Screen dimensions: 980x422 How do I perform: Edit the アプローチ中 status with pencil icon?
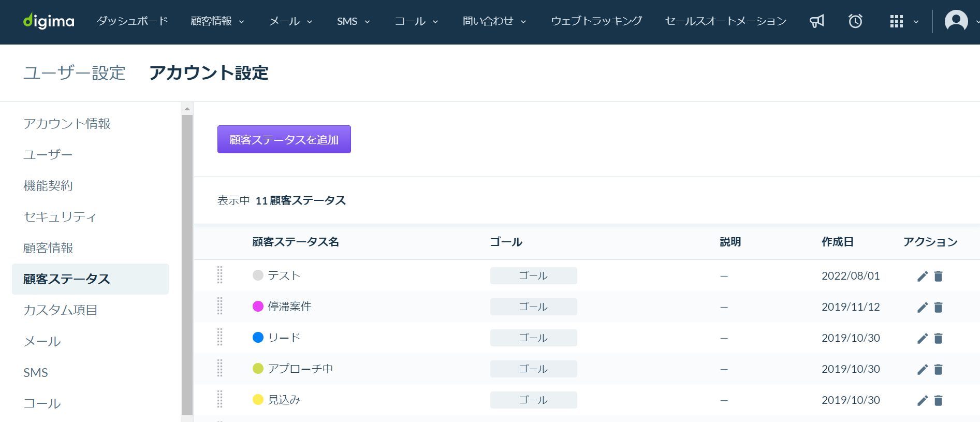922,369
